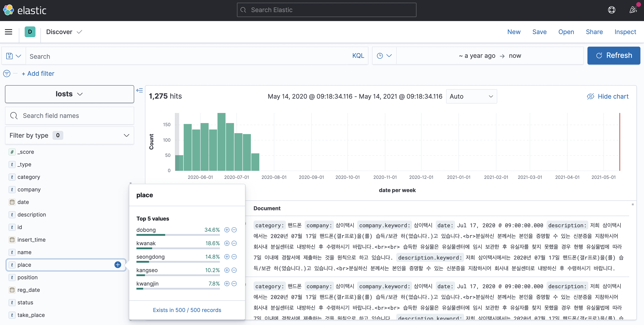
Task: Click New in top navigation
Action: click(x=514, y=32)
